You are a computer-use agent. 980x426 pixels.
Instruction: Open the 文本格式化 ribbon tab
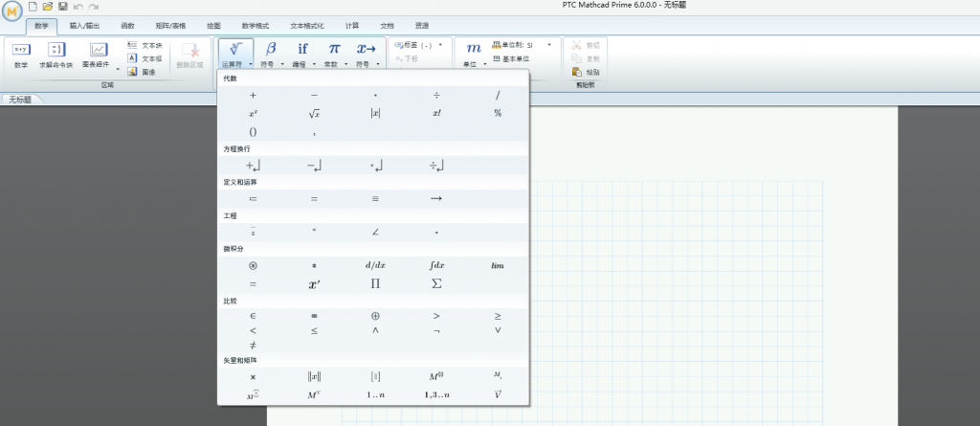307,26
